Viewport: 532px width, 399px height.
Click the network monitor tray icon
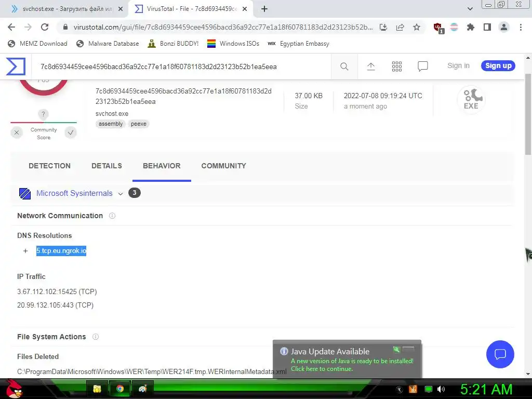pos(429,389)
